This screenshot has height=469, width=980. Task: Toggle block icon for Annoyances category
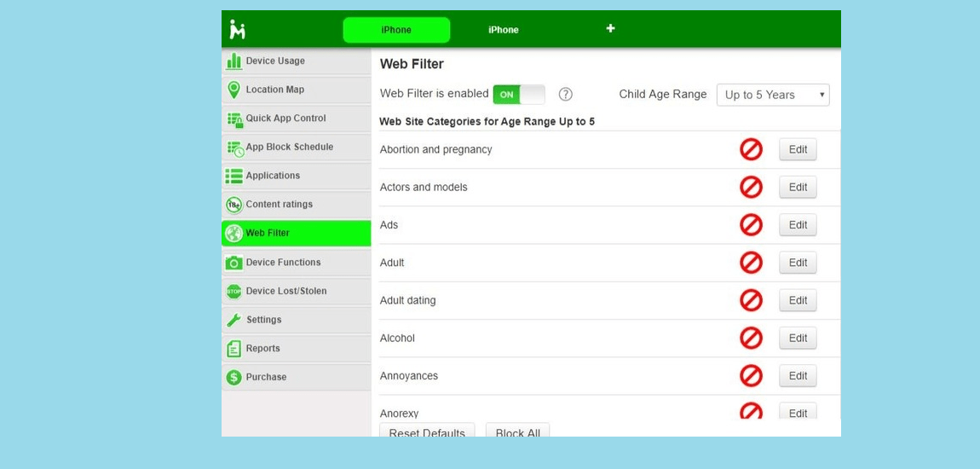click(x=752, y=376)
